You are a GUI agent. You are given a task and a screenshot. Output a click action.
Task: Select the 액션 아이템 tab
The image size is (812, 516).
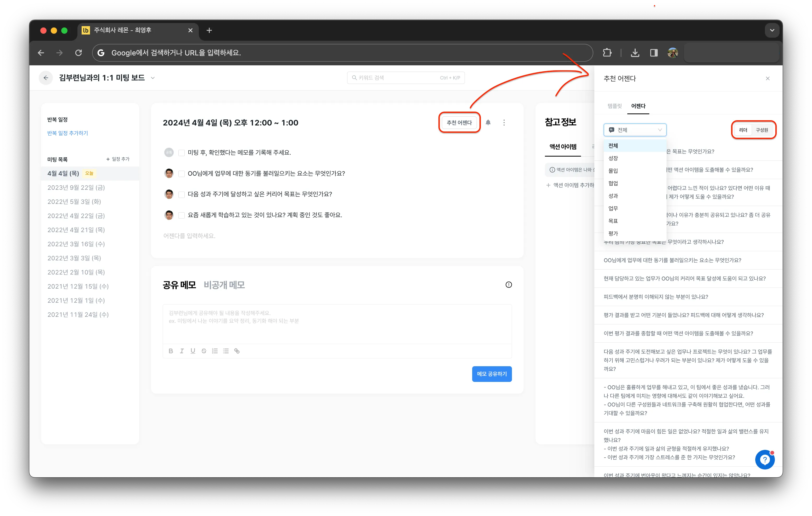[563, 147]
